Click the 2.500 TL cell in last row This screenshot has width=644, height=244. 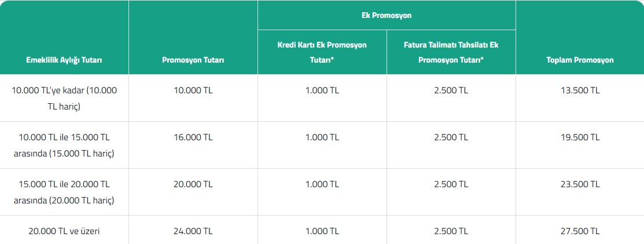pyautogui.click(x=451, y=230)
